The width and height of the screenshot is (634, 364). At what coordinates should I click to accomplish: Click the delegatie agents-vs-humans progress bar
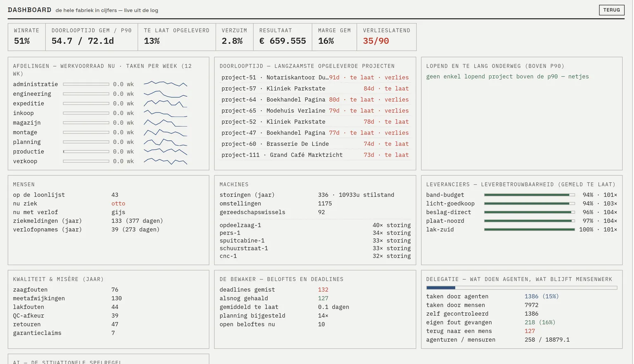[x=522, y=288]
